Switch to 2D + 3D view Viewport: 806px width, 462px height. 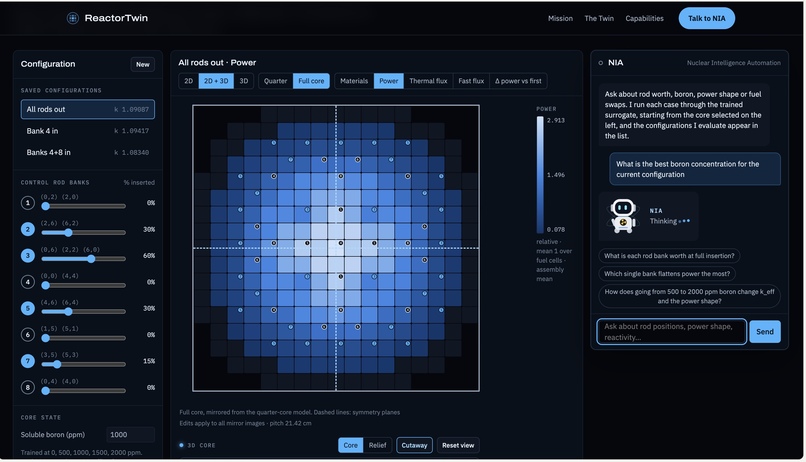tap(216, 81)
